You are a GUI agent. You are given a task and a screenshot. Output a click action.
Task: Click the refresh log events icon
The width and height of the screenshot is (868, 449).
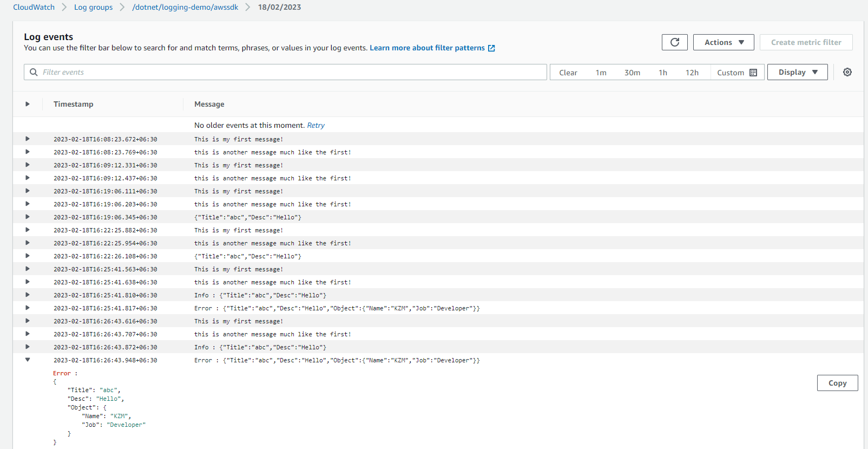[674, 42]
